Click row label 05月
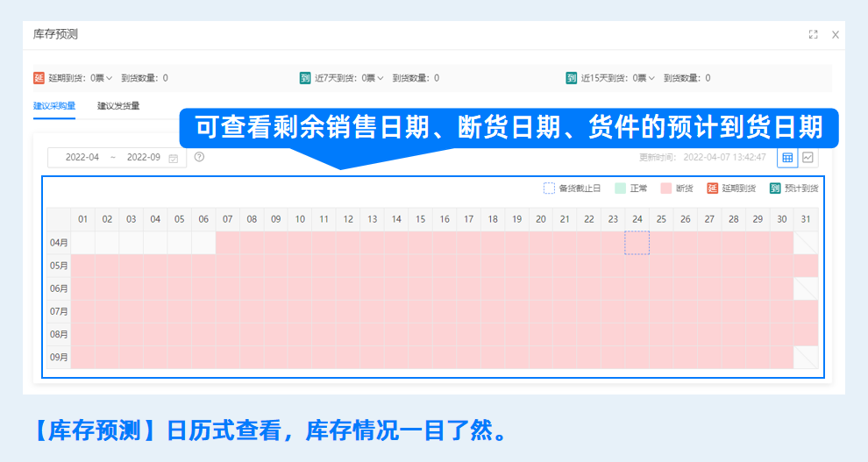The image size is (868, 462). [x=59, y=266]
